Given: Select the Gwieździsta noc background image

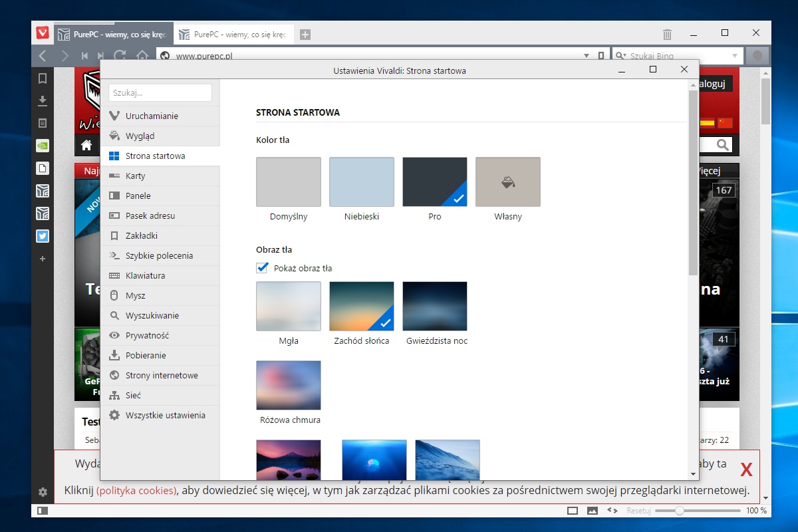Looking at the screenshot, I should (x=434, y=306).
